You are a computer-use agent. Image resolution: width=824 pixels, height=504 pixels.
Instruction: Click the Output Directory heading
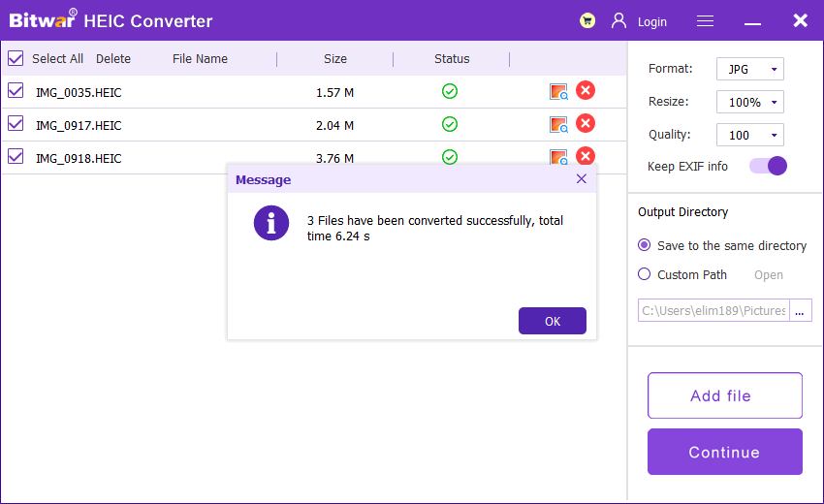coord(682,212)
